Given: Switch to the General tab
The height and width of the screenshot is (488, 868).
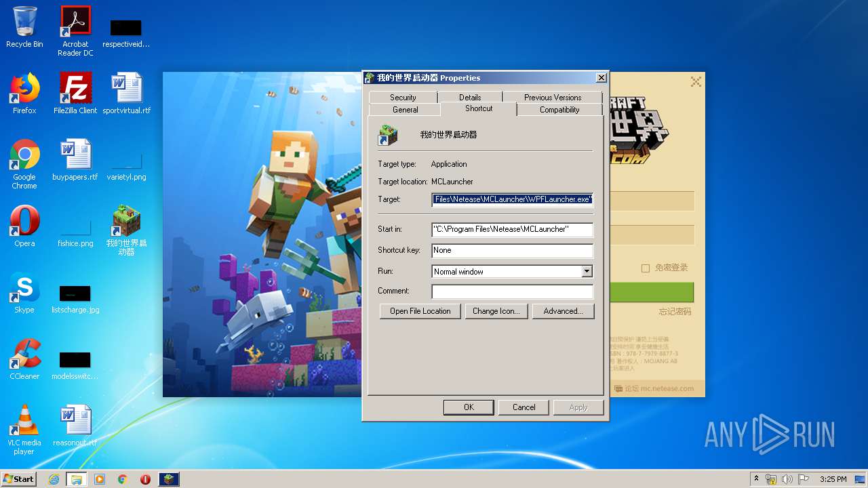Looking at the screenshot, I should click(405, 110).
